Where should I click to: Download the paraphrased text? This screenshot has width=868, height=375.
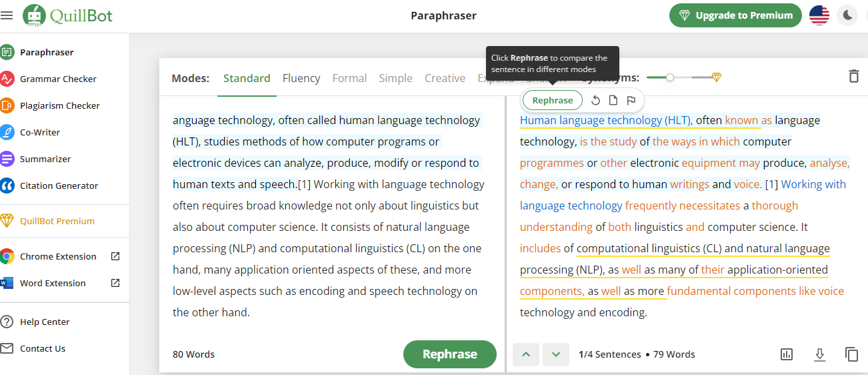[820, 354]
